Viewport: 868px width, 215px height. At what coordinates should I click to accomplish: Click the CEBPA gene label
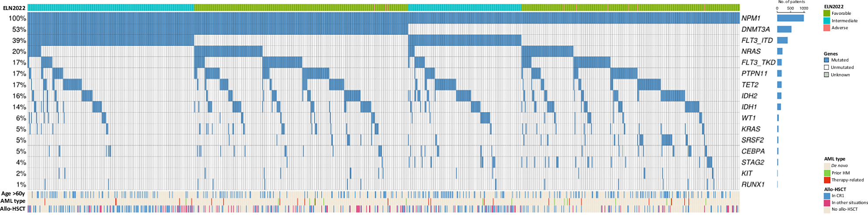(x=753, y=151)
